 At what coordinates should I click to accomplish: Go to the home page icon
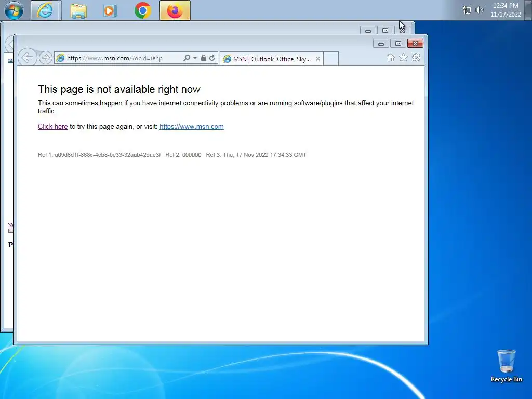[391, 57]
